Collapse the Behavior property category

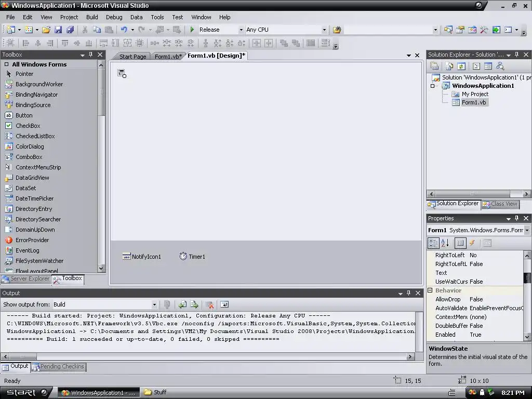pyautogui.click(x=430, y=290)
